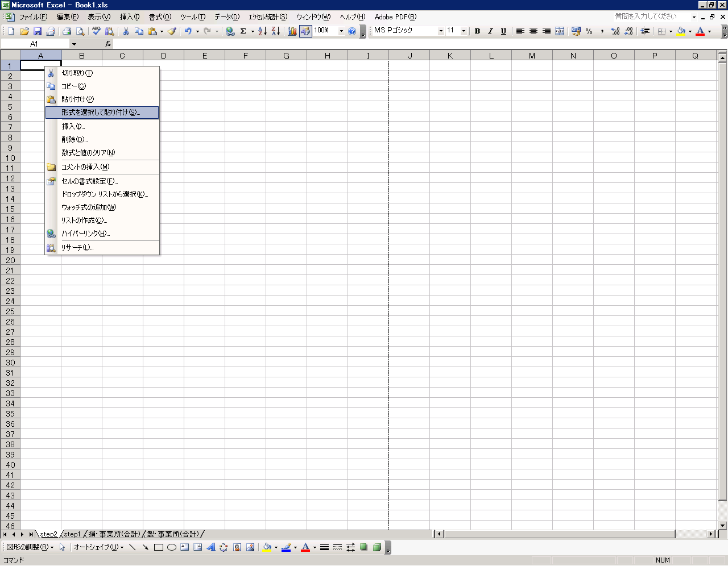Sort ascending with the A-Z icon
728x566 pixels.
(262, 31)
